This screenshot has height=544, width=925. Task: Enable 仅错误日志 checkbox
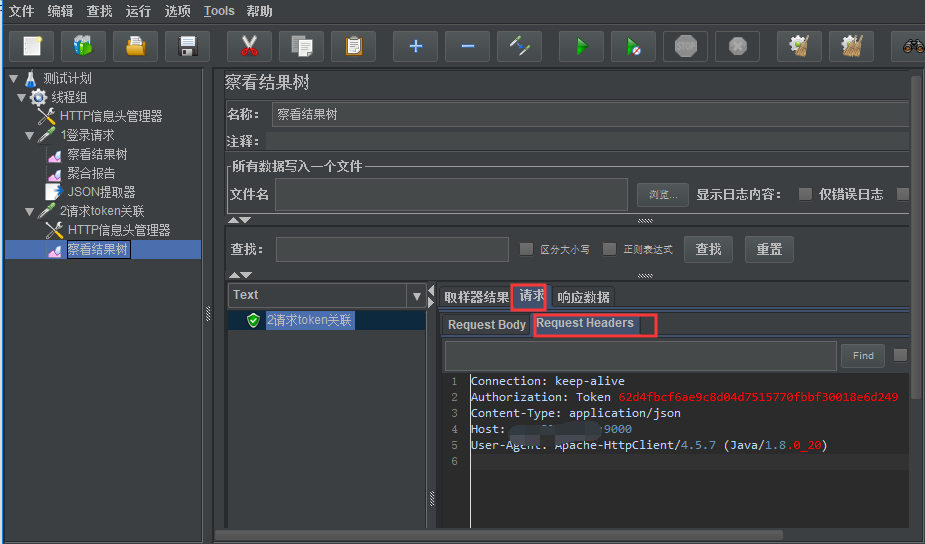pyautogui.click(x=805, y=194)
